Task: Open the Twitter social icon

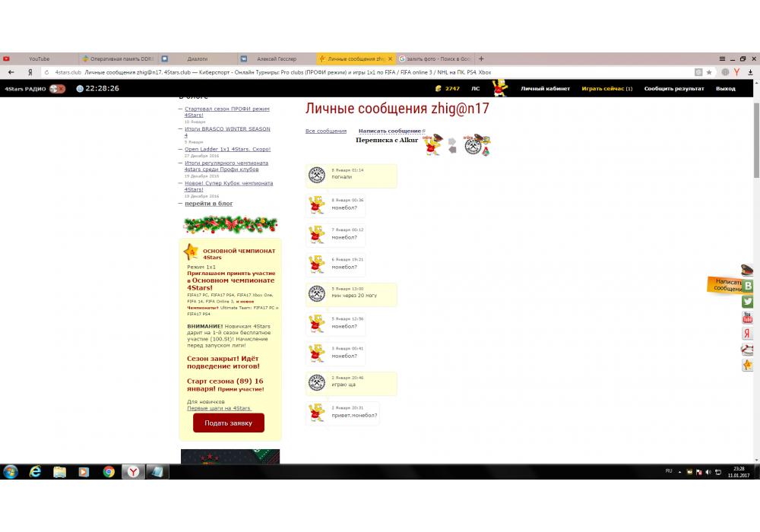Action: [747, 302]
